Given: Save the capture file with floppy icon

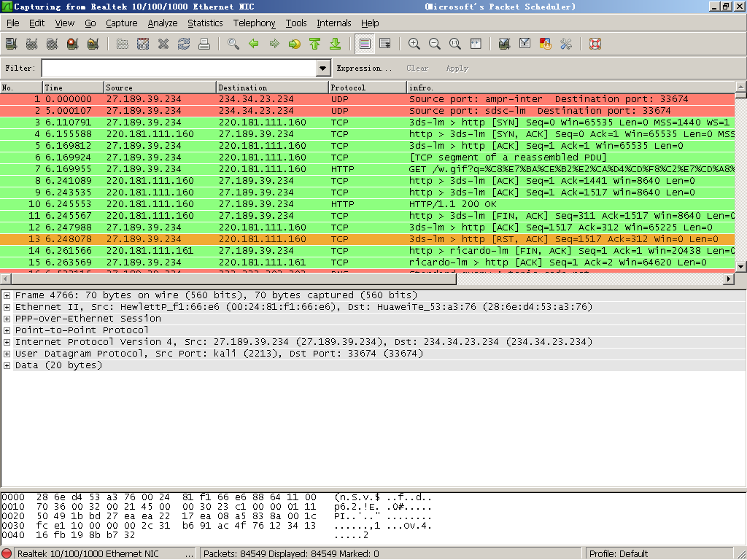Looking at the screenshot, I should (143, 44).
